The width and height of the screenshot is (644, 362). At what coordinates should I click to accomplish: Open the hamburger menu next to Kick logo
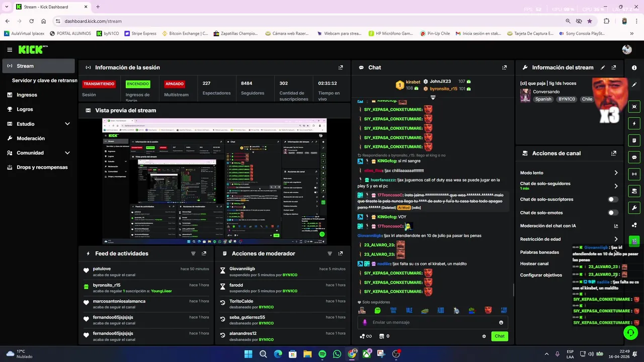(10, 50)
